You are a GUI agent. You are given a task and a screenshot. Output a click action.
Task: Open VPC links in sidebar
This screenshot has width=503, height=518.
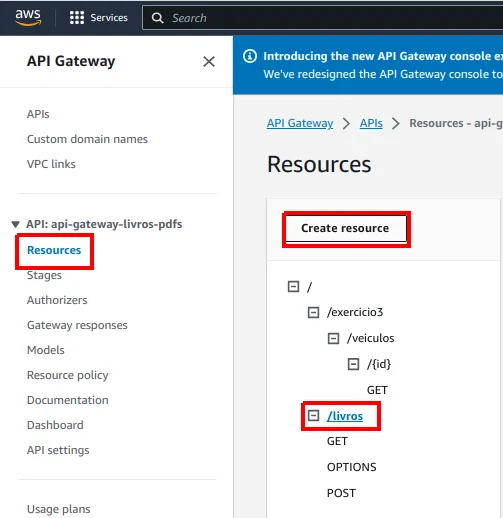point(51,164)
